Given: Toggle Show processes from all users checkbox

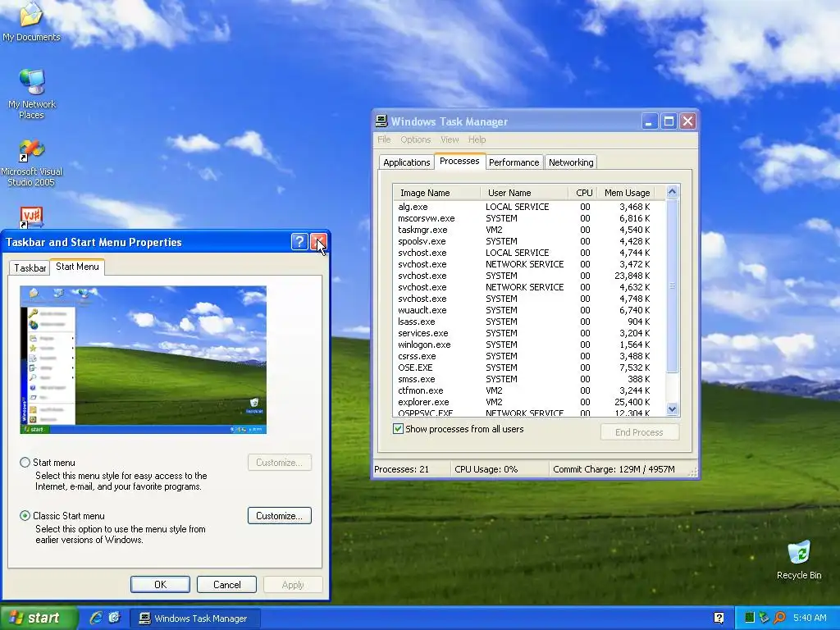Looking at the screenshot, I should click(x=398, y=428).
